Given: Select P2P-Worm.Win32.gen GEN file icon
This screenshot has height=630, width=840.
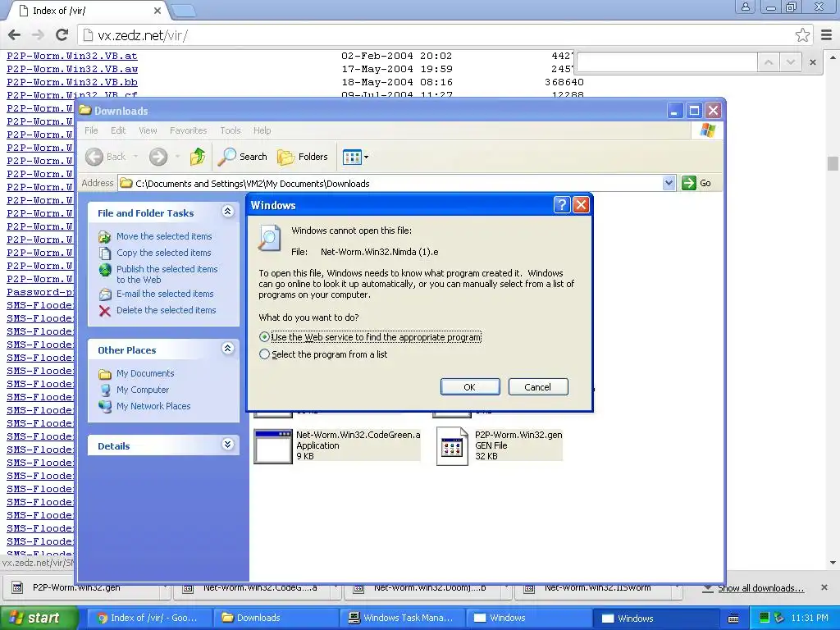Looking at the screenshot, I should pos(452,445).
